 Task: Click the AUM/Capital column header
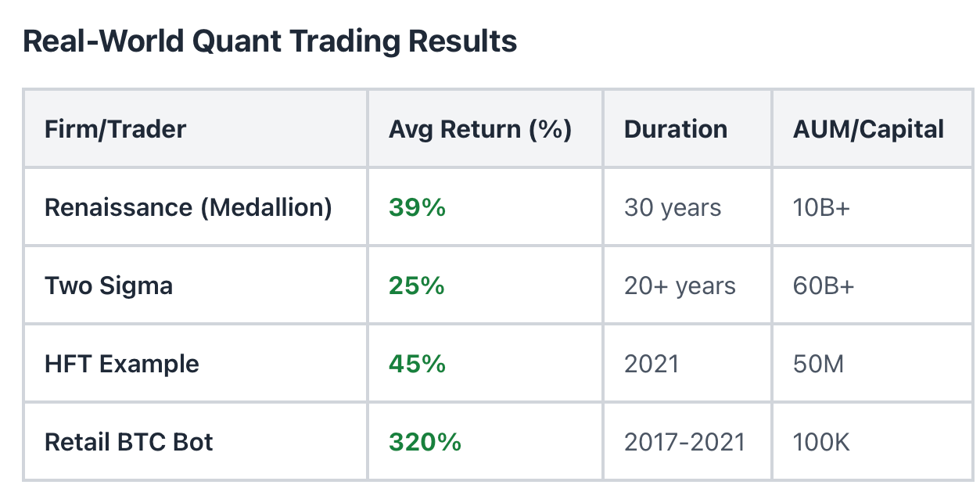coord(868,129)
